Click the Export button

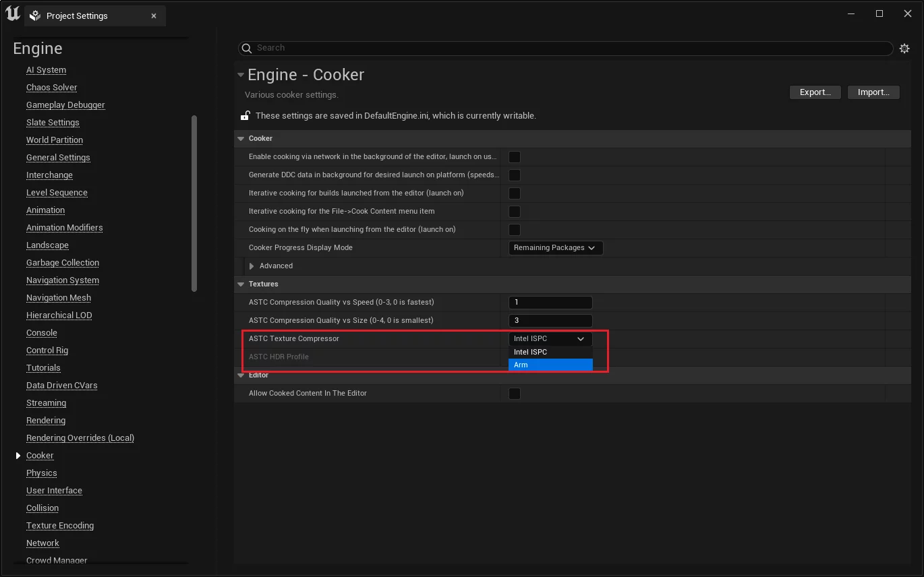point(815,92)
